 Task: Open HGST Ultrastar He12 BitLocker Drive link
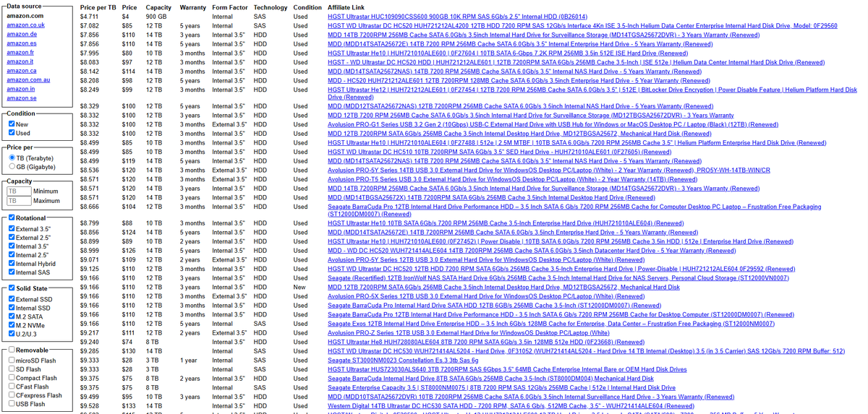click(592, 93)
